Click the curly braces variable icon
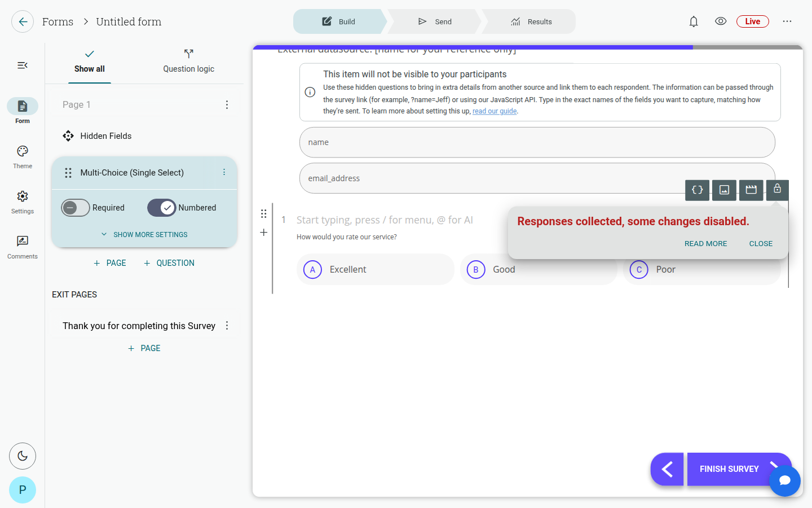 [697, 190]
